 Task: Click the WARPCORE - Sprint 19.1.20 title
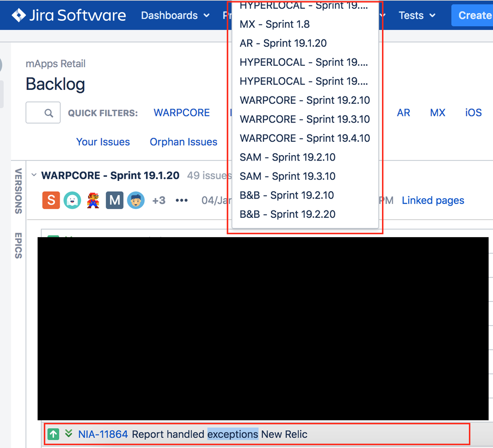111,175
